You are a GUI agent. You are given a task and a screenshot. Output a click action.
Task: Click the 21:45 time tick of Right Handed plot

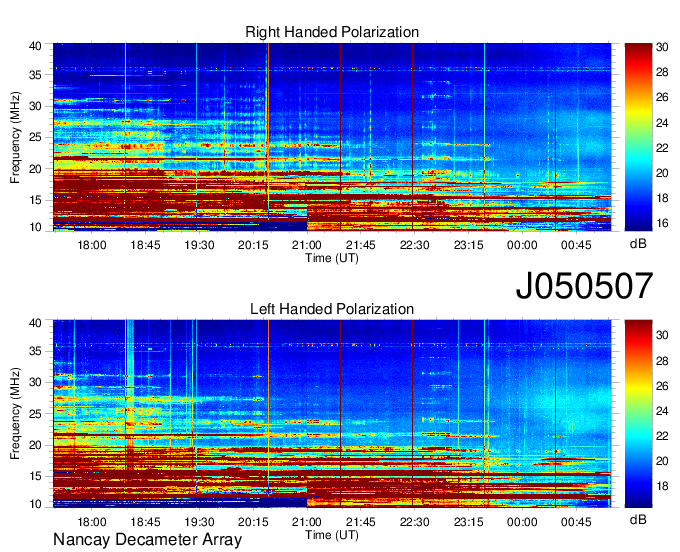[361, 245]
